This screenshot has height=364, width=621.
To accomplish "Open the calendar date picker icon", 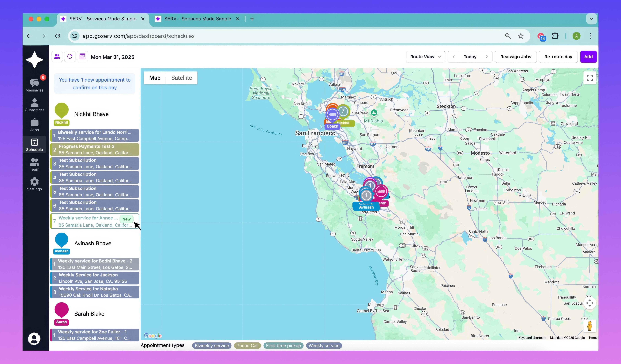I will 83,57.
